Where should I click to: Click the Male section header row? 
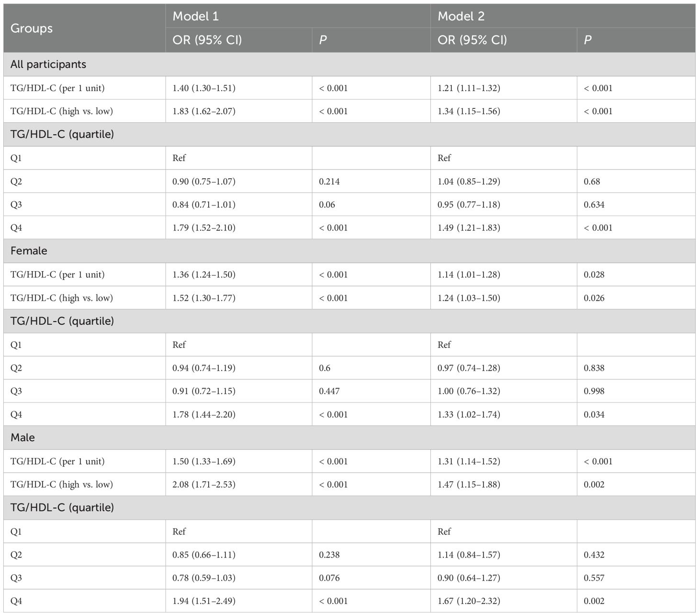(23, 437)
